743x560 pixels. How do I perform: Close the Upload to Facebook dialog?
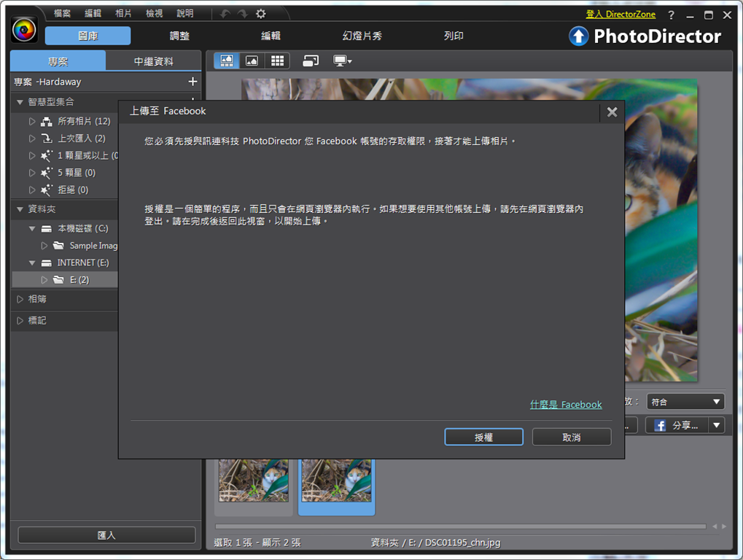(x=612, y=112)
